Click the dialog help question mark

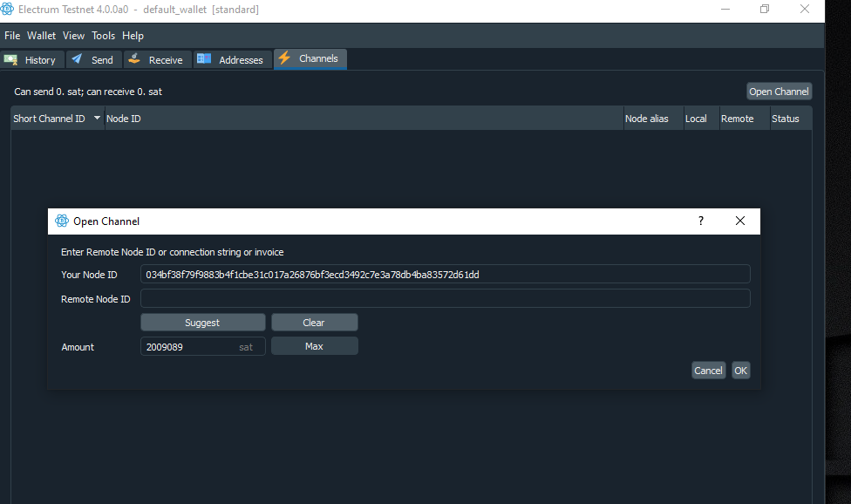pos(701,221)
